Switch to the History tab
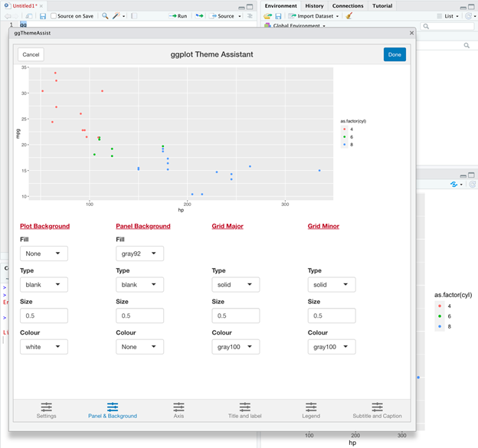The height and width of the screenshot is (448, 478). tap(314, 5)
